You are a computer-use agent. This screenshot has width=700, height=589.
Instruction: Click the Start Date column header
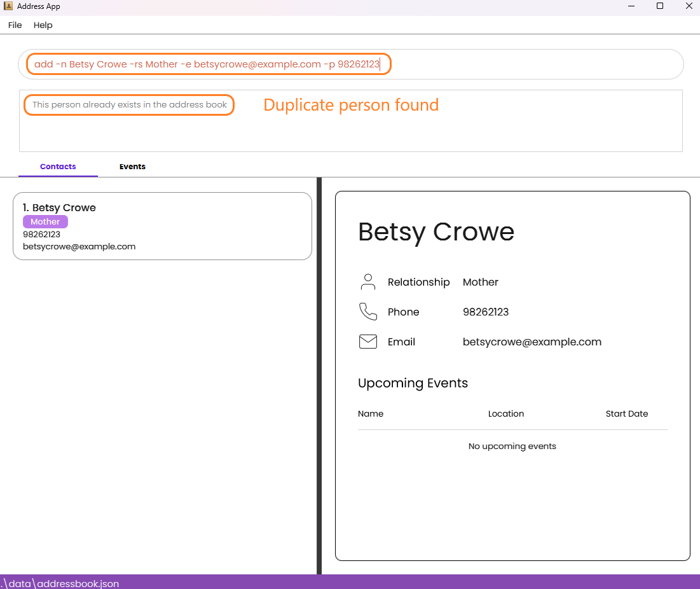tap(627, 413)
